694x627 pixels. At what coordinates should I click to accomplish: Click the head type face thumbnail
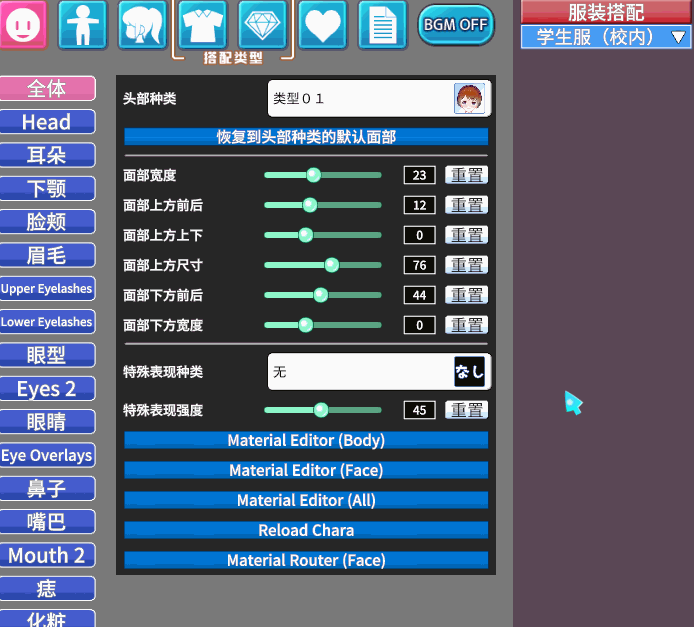point(469,99)
